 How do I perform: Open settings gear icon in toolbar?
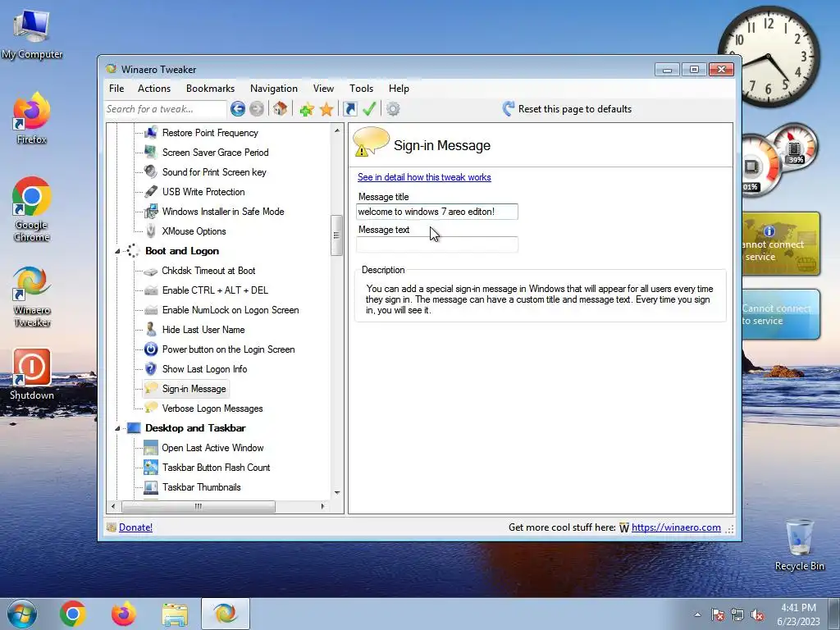click(x=393, y=109)
